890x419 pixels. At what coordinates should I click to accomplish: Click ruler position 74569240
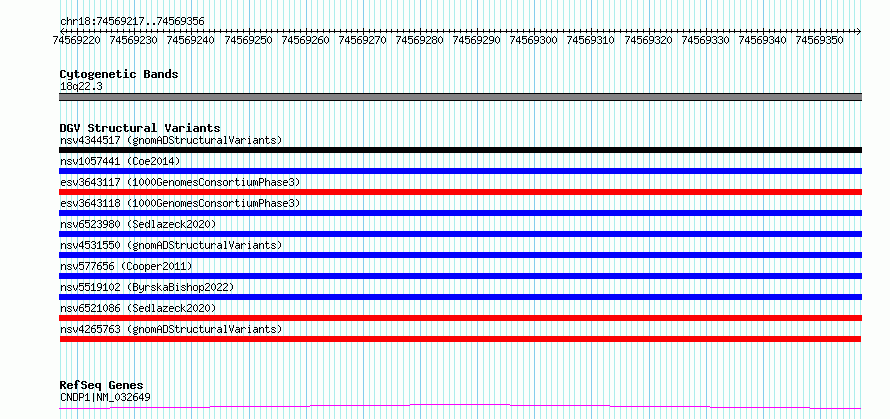pyautogui.click(x=191, y=40)
